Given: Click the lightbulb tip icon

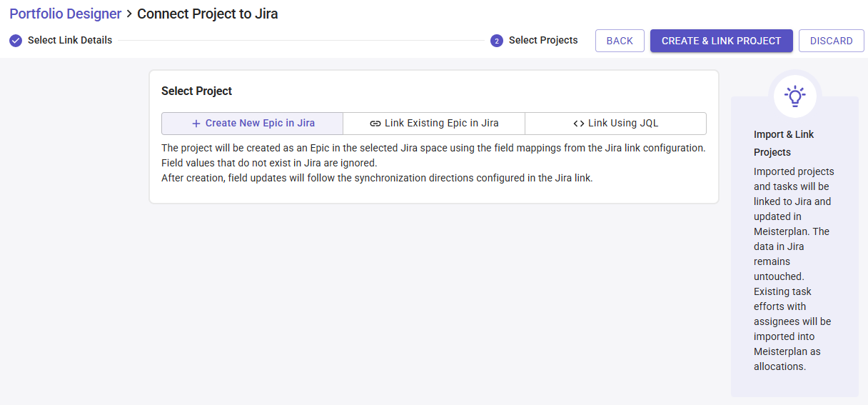Looking at the screenshot, I should (794, 96).
